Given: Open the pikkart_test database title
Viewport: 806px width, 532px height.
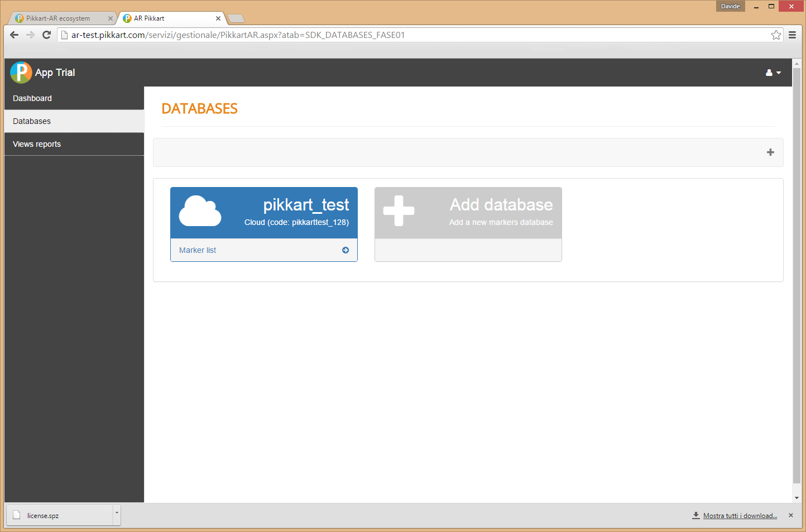Looking at the screenshot, I should [306, 205].
